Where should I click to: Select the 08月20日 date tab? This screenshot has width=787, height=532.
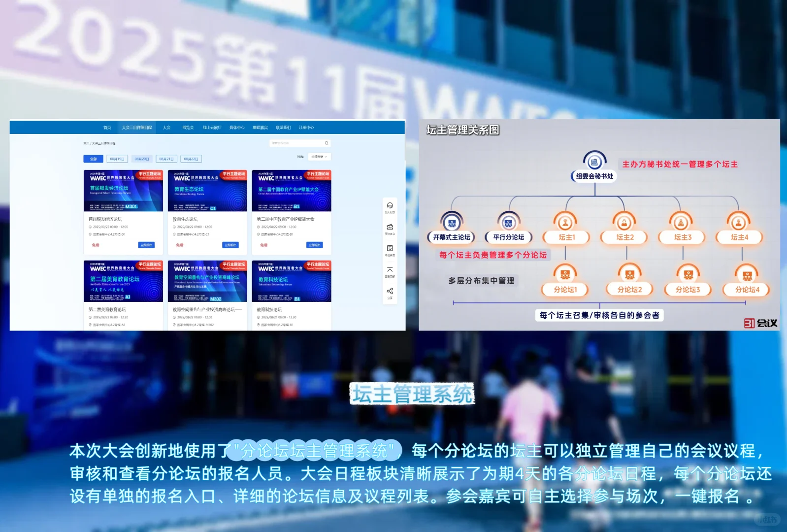point(142,159)
